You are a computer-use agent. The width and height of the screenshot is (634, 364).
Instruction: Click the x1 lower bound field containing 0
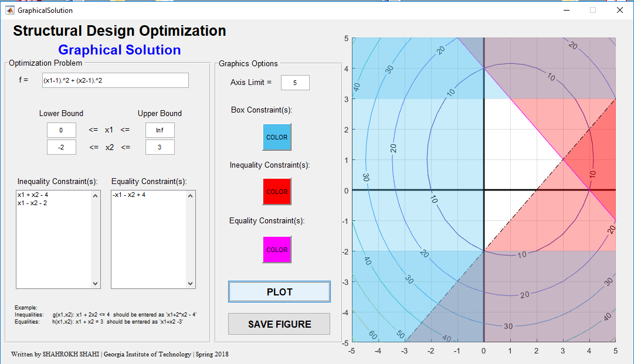coord(62,130)
